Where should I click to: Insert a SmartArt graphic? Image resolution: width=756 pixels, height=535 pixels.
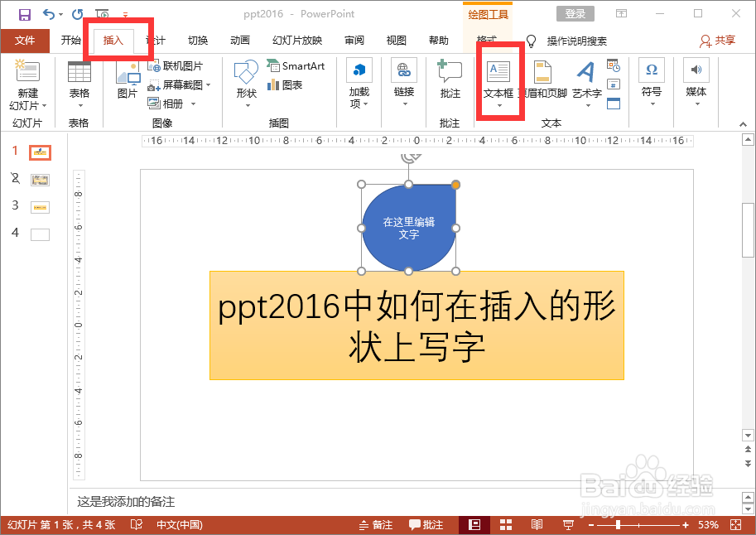coord(295,65)
